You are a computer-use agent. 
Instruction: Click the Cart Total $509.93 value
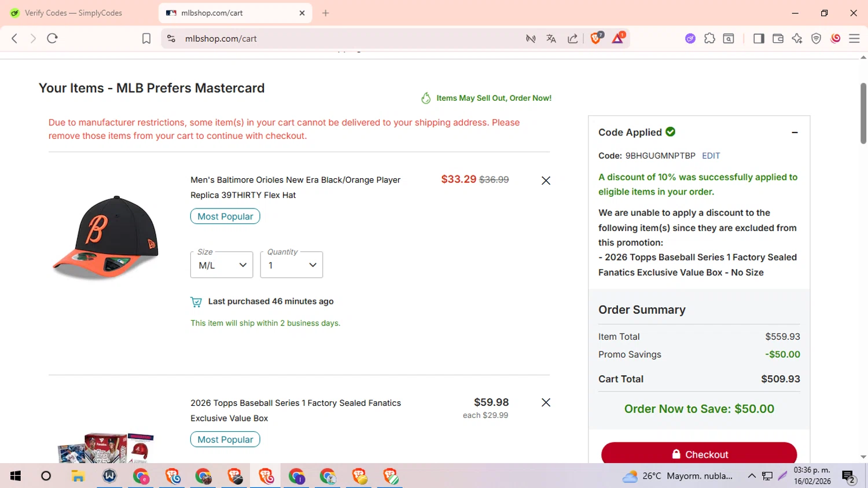780,379
